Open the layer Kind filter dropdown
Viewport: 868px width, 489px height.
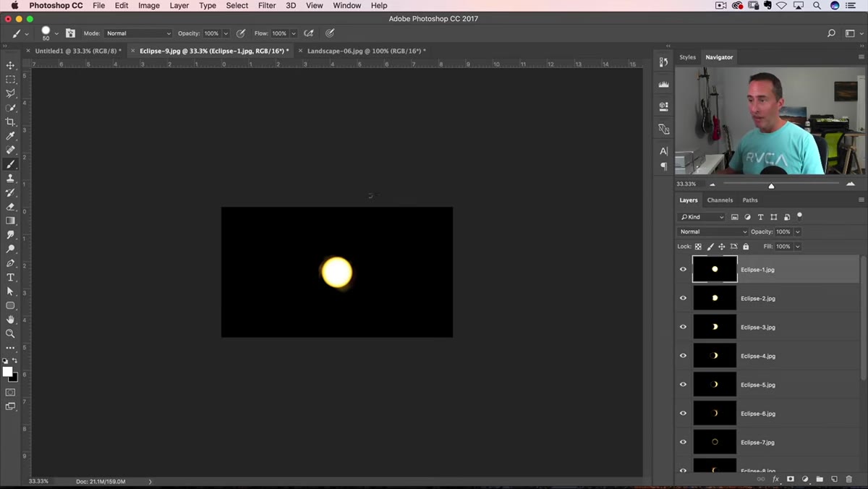pos(702,217)
